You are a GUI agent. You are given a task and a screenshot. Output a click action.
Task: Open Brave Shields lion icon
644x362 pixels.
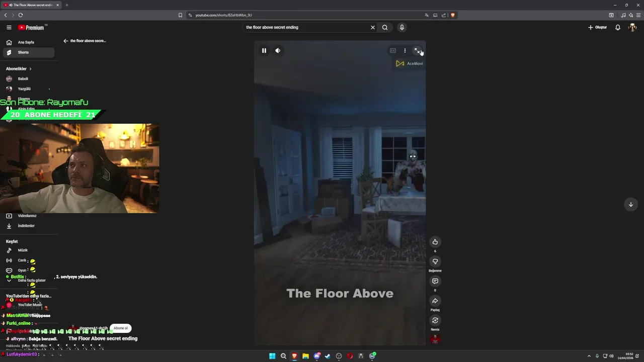[453, 15]
